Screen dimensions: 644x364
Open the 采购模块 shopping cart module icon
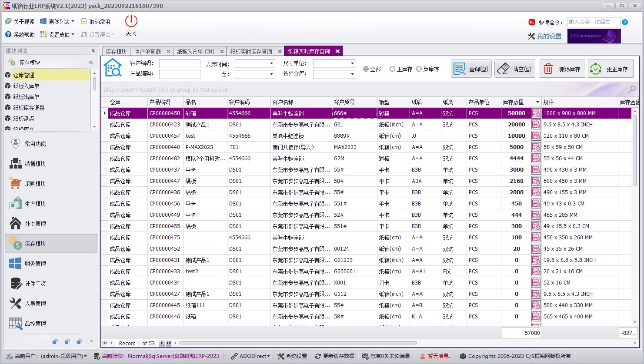[15, 183]
